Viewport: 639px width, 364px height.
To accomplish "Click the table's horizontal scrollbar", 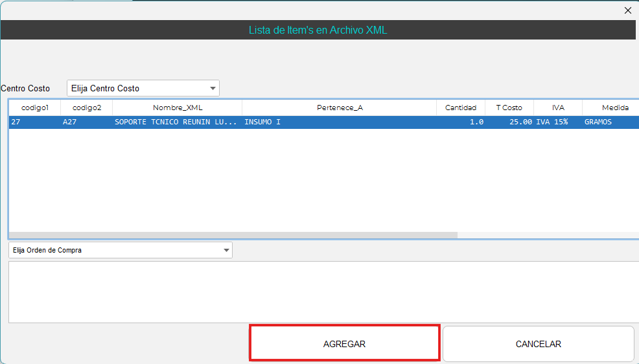I will (233, 236).
